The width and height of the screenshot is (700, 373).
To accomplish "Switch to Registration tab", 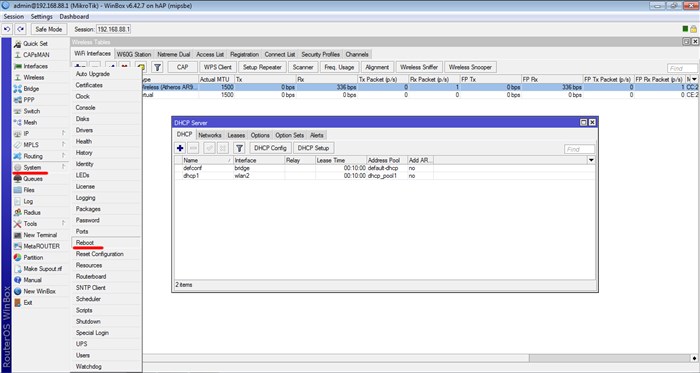I will coord(244,54).
